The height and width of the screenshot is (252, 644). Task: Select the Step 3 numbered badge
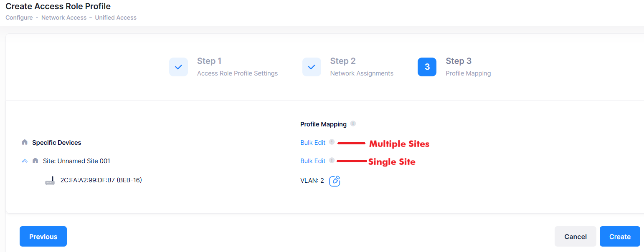point(427,67)
